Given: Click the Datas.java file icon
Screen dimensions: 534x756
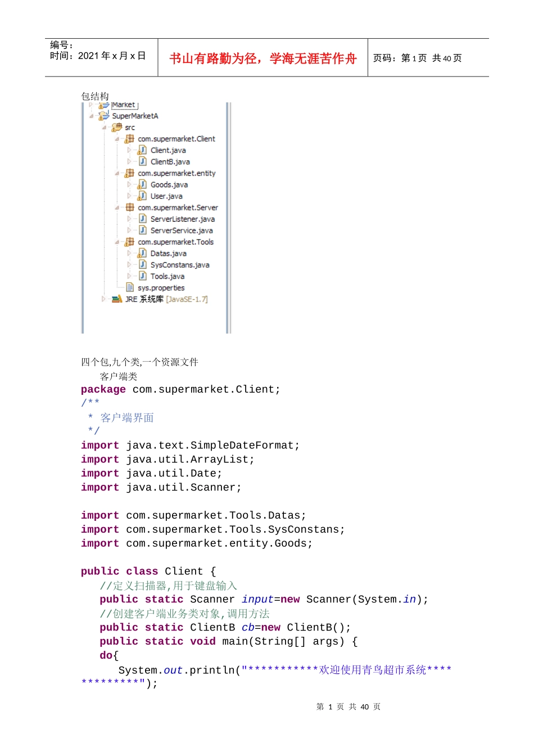Looking at the screenshot, I should tap(143, 254).
